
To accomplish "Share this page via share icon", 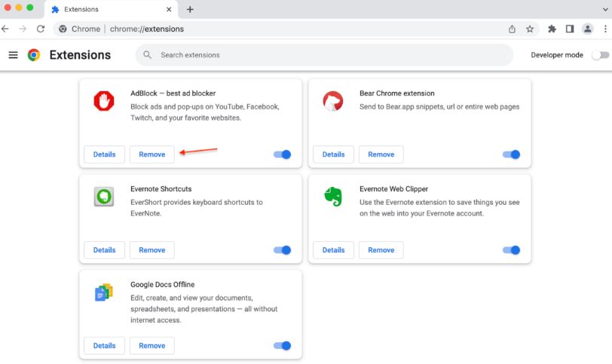I will 512,29.
